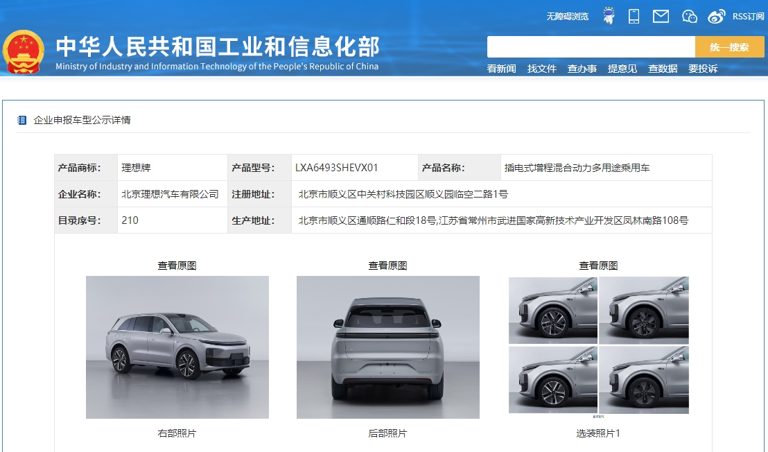Click the 统一搜索 search button
The height and width of the screenshot is (452, 768).
pos(729,47)
